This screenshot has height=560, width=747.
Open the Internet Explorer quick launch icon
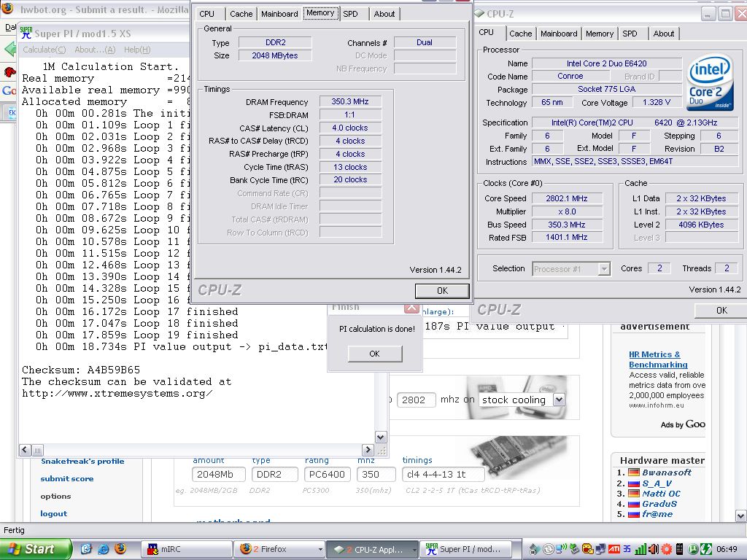[x=103, y=549]
